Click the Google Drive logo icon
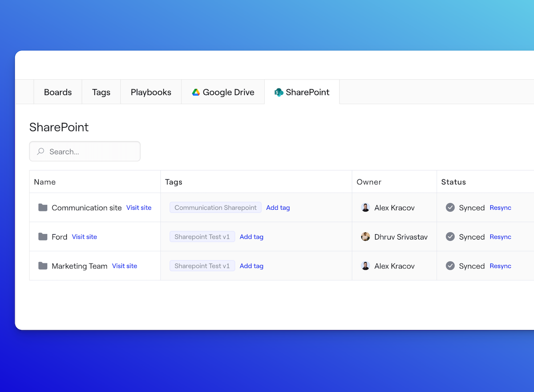Screen dimensions: 534x392 [x=196, y=92]
